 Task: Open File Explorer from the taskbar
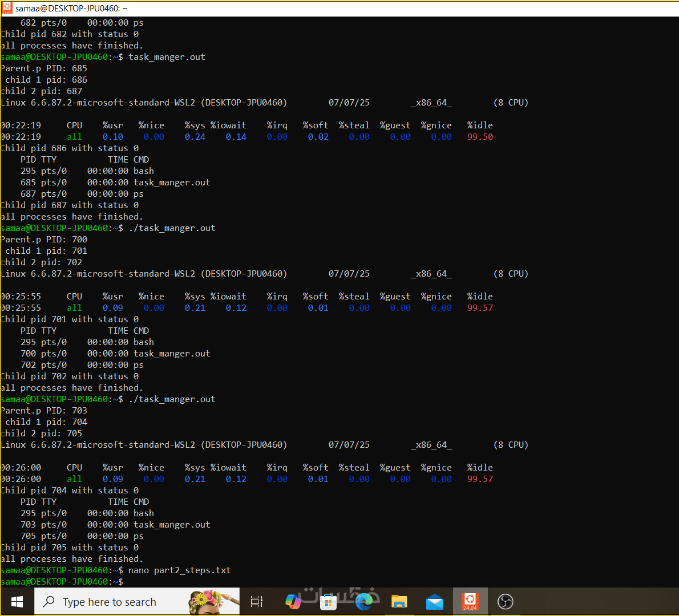click(399, 602)
